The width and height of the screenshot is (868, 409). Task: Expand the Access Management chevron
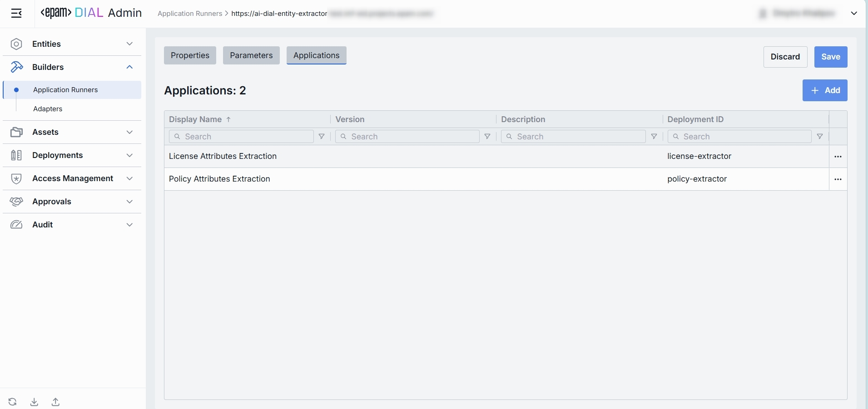(x=129, y=178)
